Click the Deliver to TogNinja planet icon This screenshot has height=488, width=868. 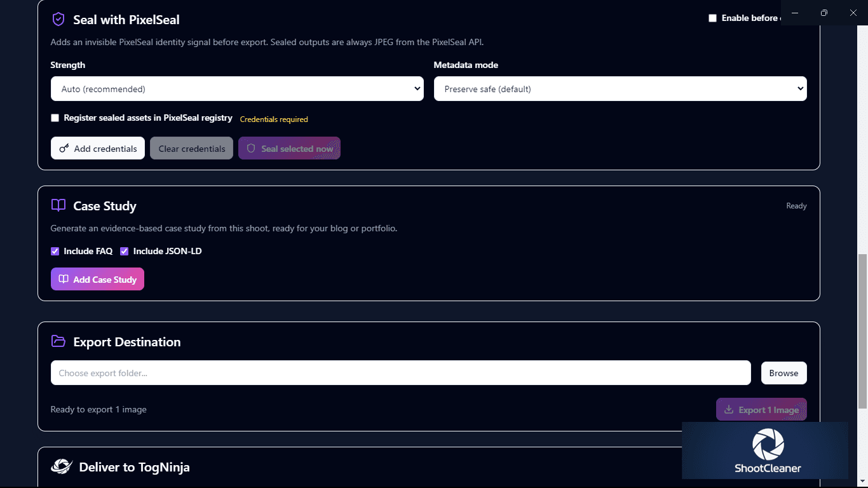click(62, 467)
